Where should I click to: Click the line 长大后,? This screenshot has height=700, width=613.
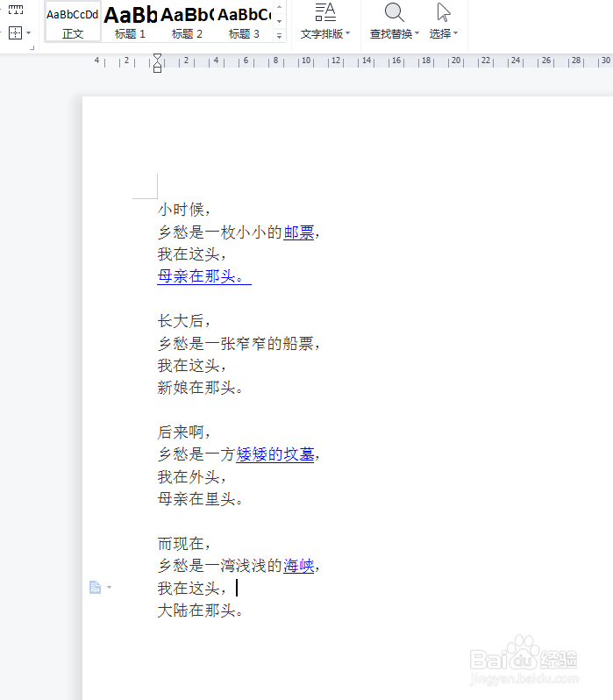tap(183, 320)
